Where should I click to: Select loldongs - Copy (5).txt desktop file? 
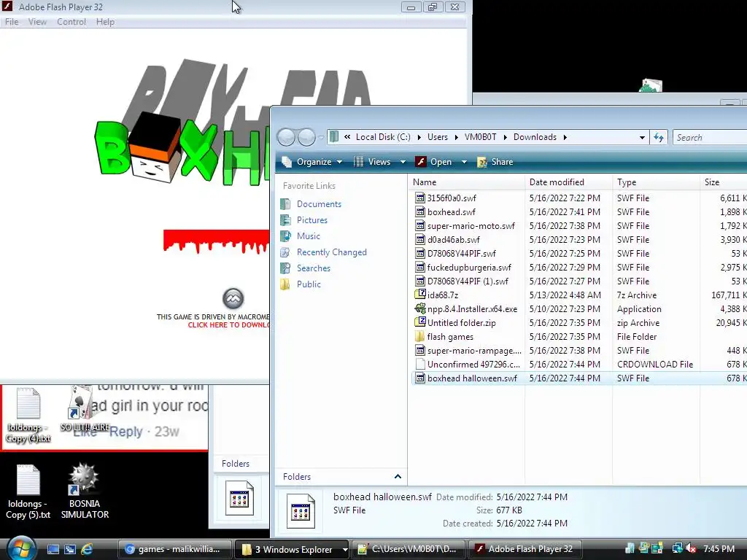pos(28,491)
